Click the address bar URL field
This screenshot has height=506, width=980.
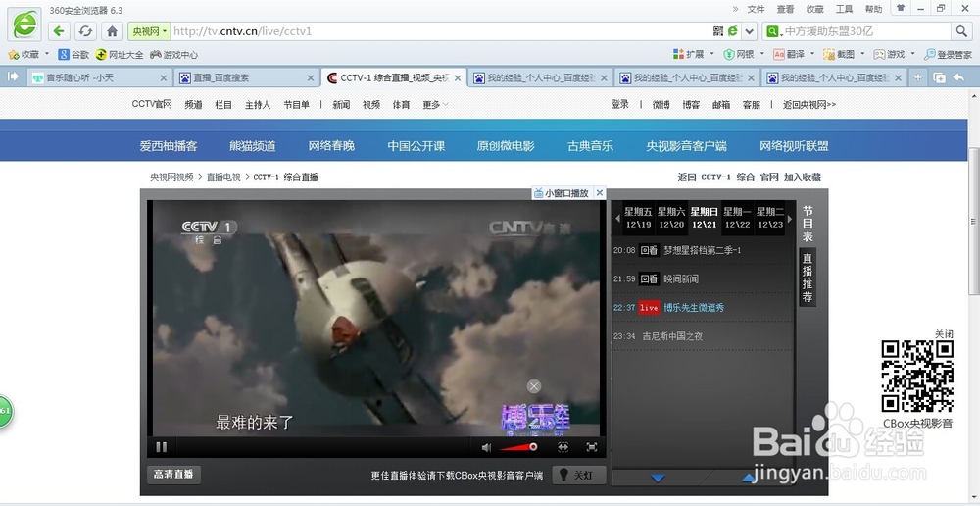click(x=441, y=31)
